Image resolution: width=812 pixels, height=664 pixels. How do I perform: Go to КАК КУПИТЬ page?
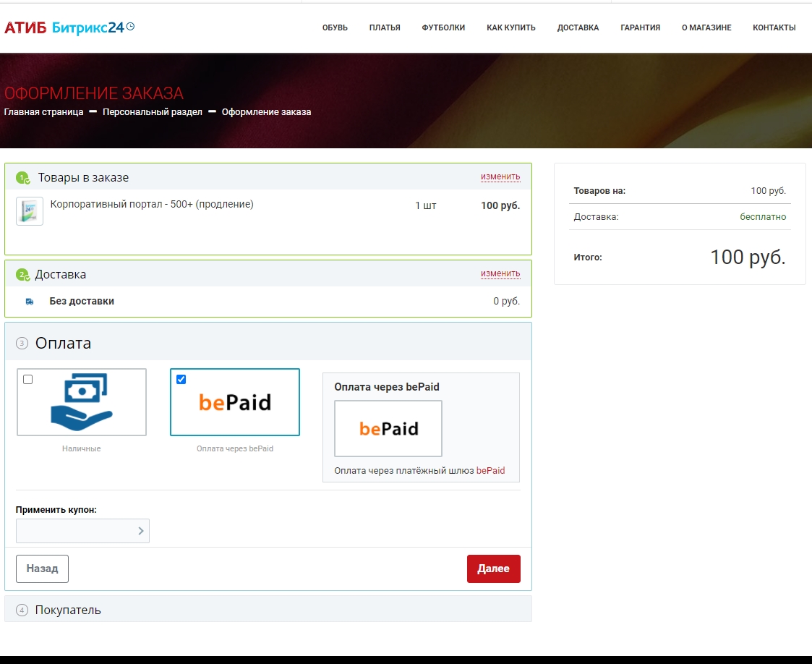(511, 27)
